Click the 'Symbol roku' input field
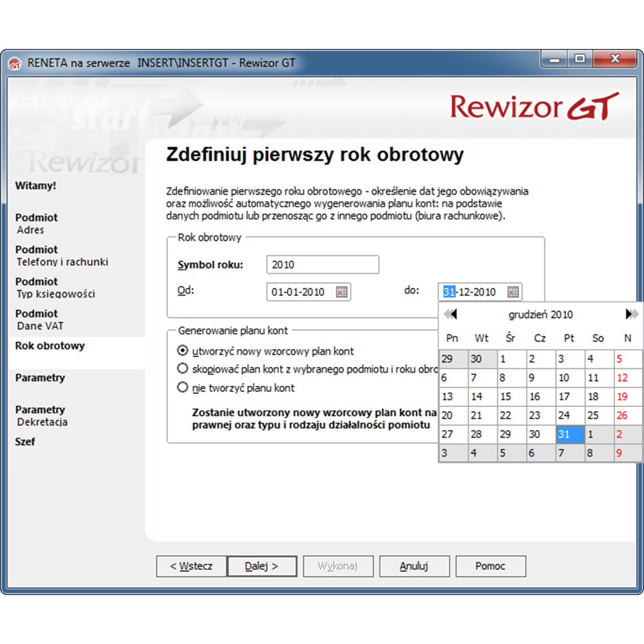 tap(322, 265)
